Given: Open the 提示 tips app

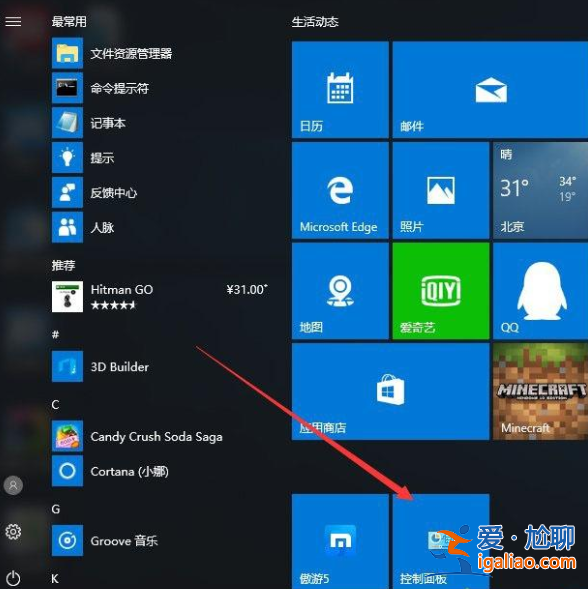Looking at the screenshot, I should pos(162,158).
